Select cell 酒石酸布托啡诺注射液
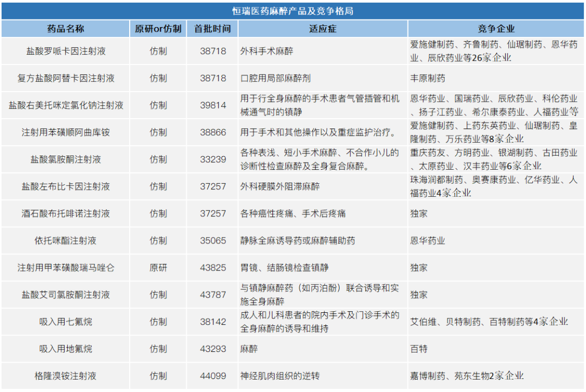586x392 pixels. (x=66, y=214)
